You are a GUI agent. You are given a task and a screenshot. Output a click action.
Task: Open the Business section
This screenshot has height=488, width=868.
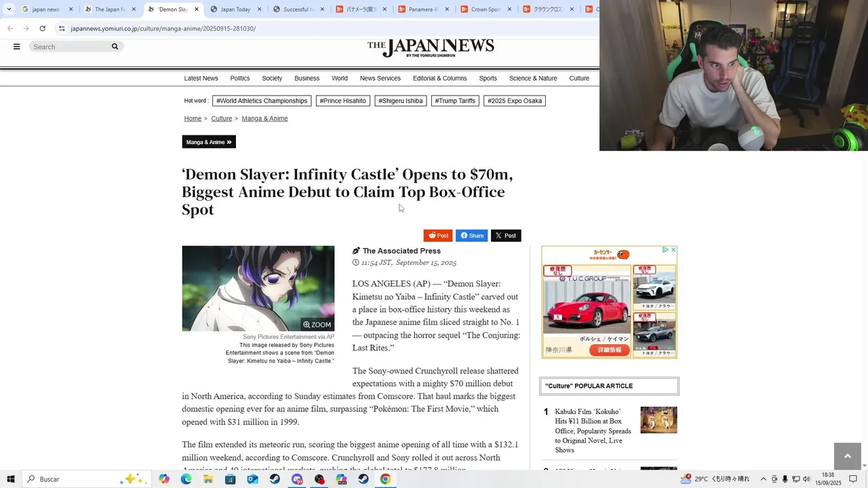(x=307, y=79)
